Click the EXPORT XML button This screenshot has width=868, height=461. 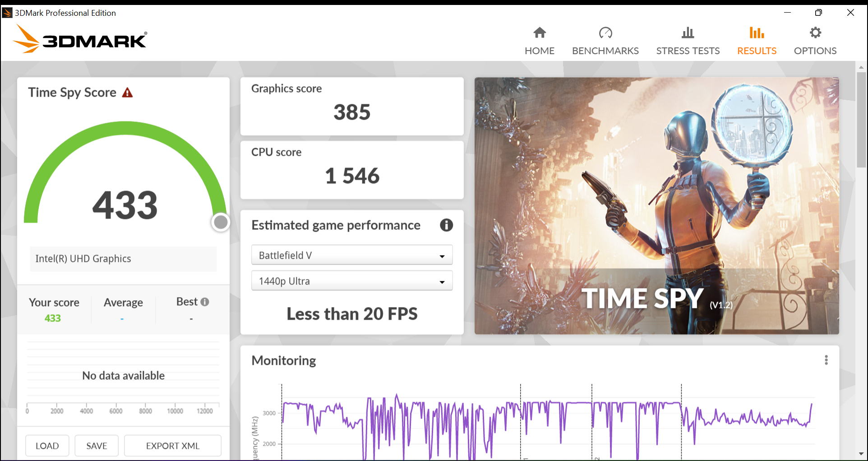[x=172, y=446]
